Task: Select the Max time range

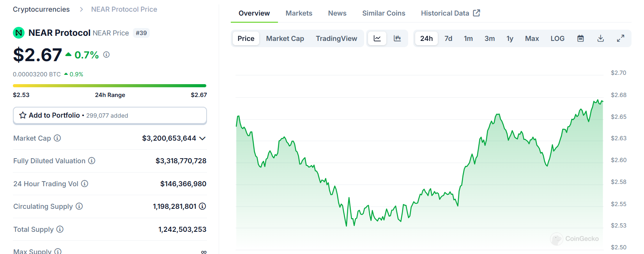Action: tap(532, 39)
